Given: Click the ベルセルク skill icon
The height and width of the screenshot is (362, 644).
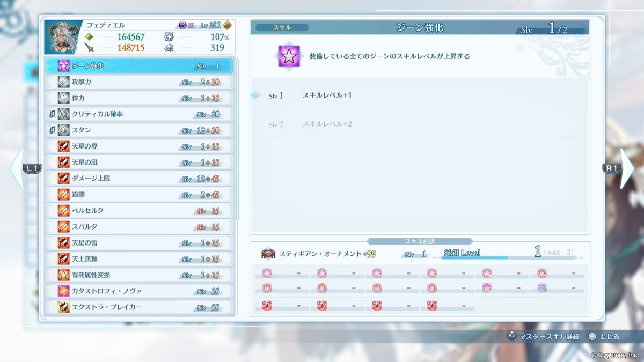Looking at the screenshot, I should click(64, 211).
